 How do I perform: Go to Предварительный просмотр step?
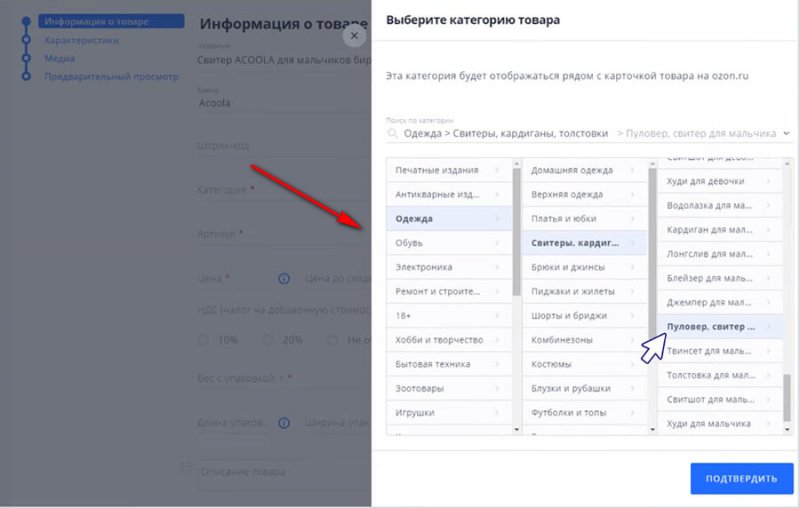coord(111,76)
